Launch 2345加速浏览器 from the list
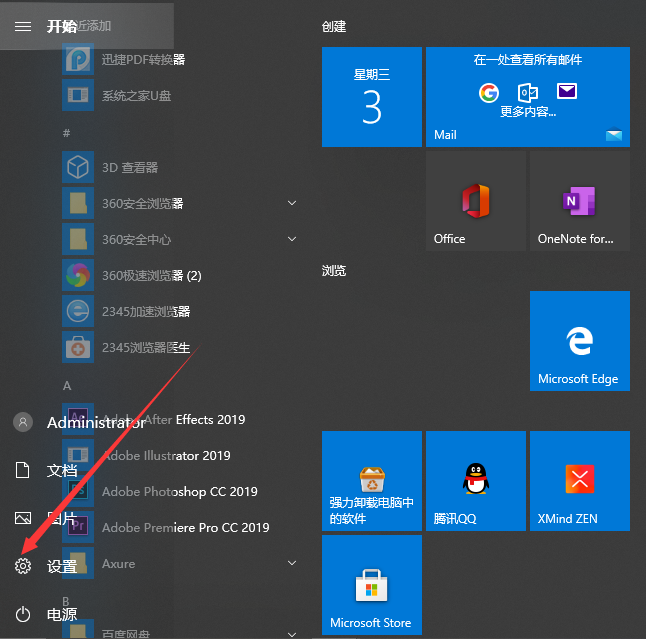The height and width of the screenshot is (639, 646). [145, 311]
